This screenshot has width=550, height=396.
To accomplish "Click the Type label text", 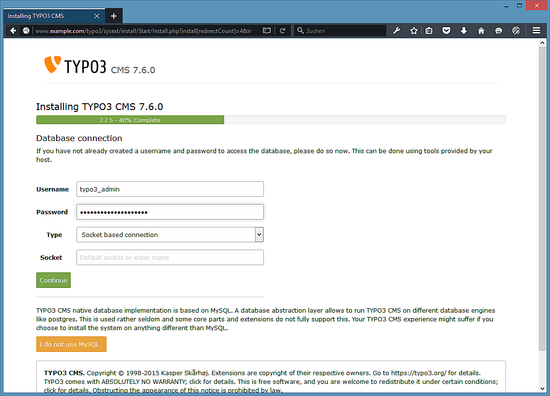I will (x=54, y=235).
